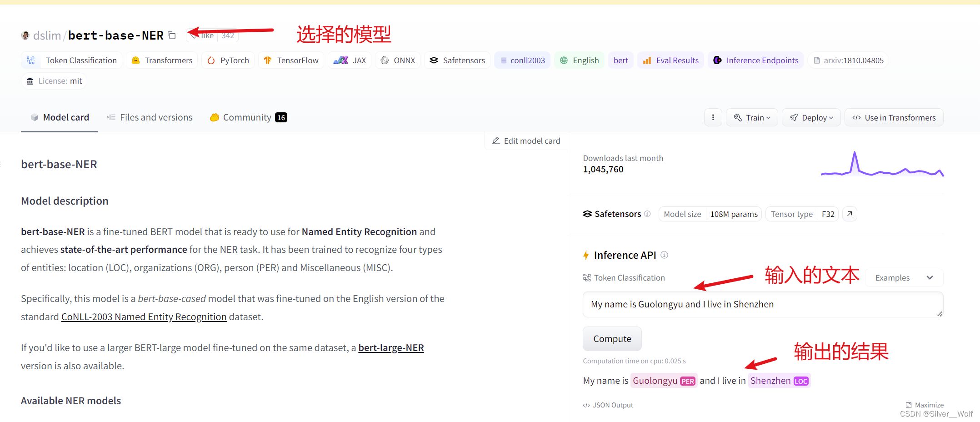Screen dimensions: 980x422
Task: Click the Inference API lightning icon
Action: coord(586,255)
